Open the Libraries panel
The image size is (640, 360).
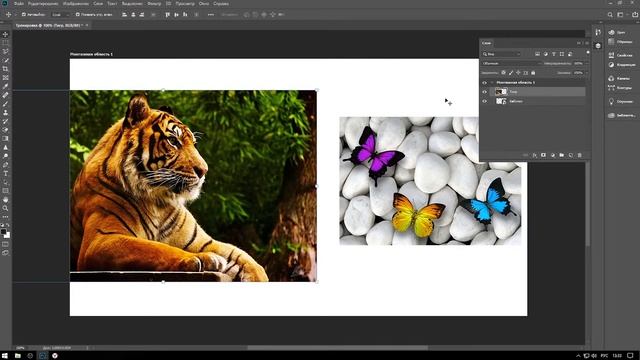621,116
